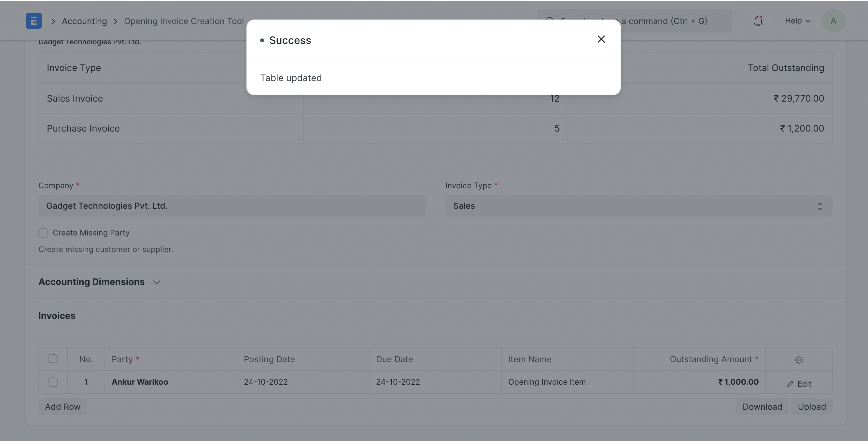Click the Download button
This screenshot has height=441, width=868.
763,406
